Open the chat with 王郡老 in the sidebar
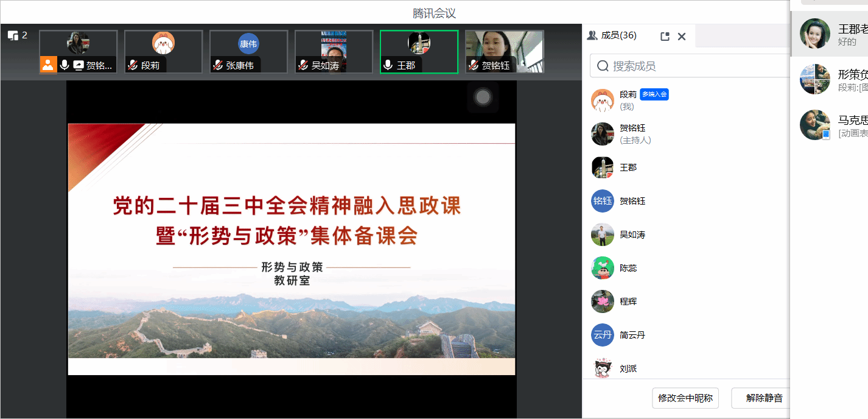868x419 pixels. (x=834, y=35)
